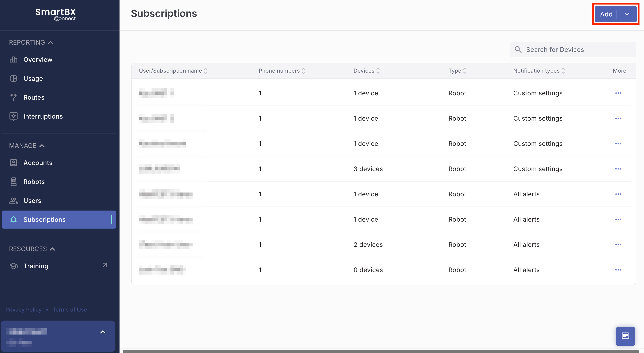Expand the account menu at bottom left
Image resolution: width=644 pixels, height=353 pixels.
pos(103,332)
